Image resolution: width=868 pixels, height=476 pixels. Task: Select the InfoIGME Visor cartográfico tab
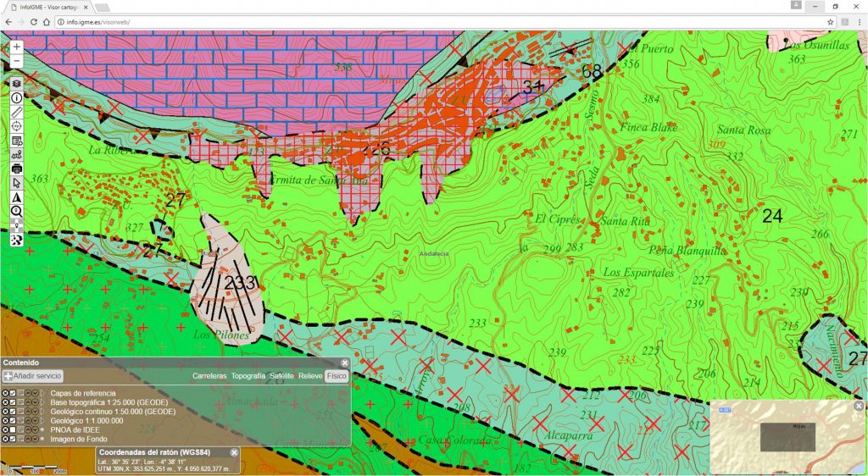click(x=48, y=7)
